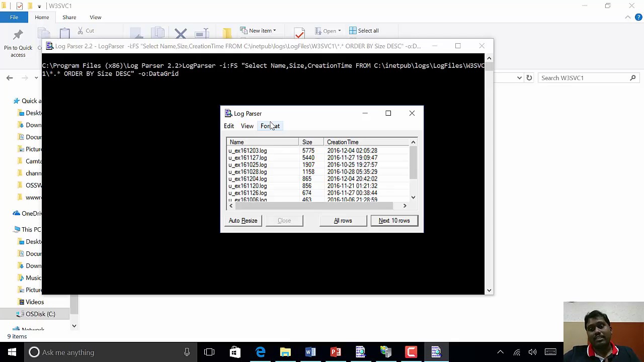Viewport: 644px width, 362px height.
Task: Click the Cortana microphone icon
Action: [187, 352]
